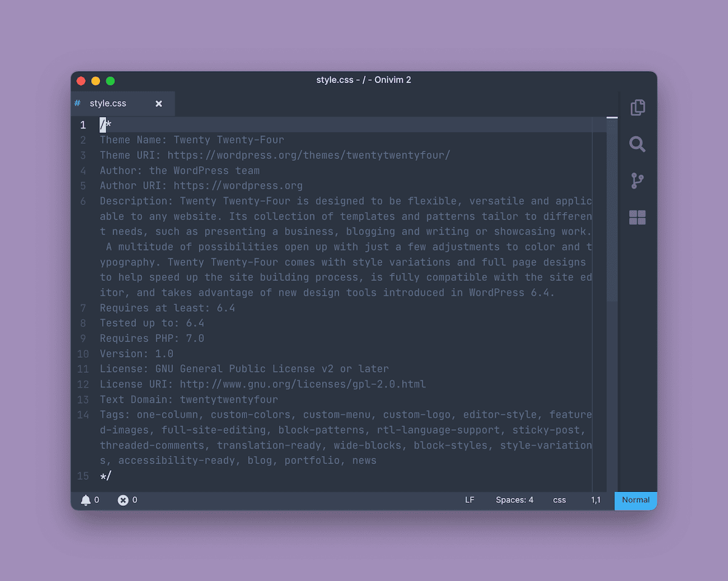
Task: Close the style.css tab
Action: [158, 103]
